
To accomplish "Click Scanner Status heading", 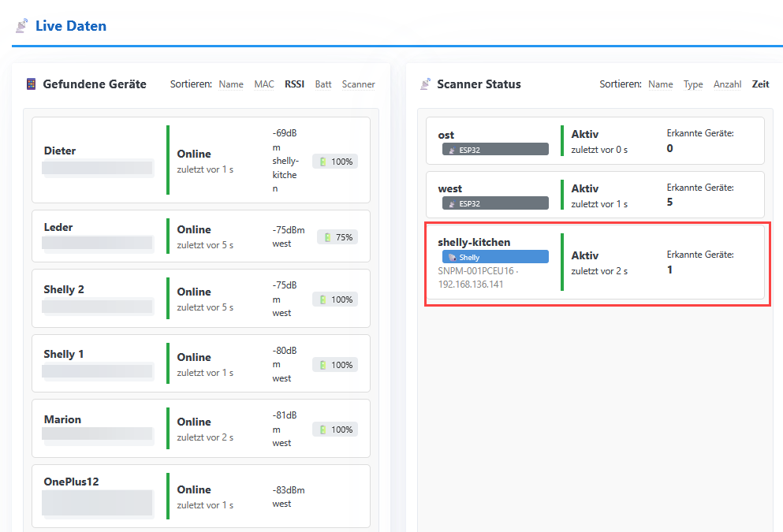I will pos(479,84).
